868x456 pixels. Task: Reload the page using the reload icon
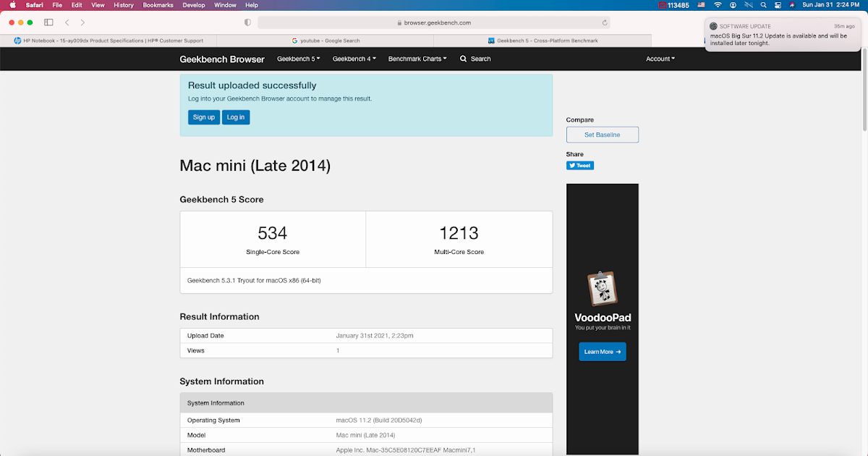[605, 22]
